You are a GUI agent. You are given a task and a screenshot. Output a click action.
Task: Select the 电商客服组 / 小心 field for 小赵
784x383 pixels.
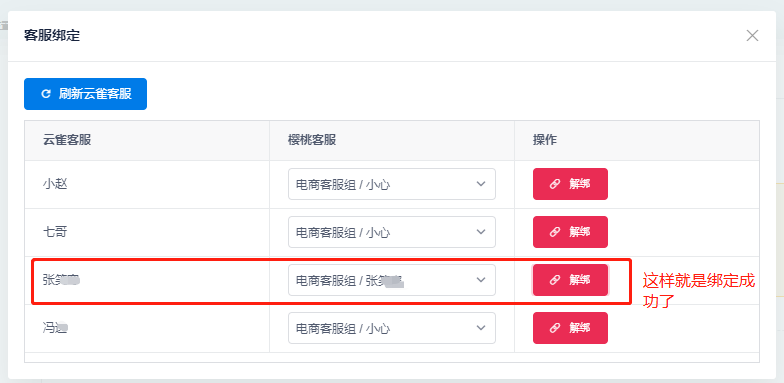[392, 184]
